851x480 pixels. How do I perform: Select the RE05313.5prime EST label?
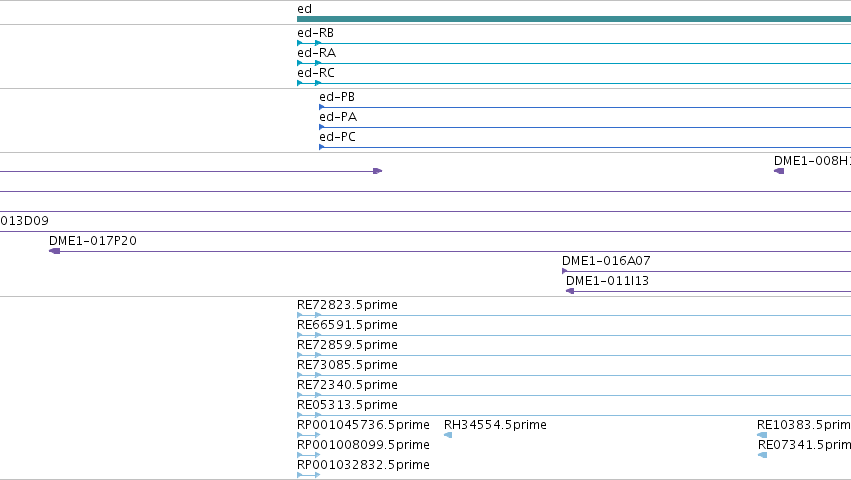coord(347,405)
